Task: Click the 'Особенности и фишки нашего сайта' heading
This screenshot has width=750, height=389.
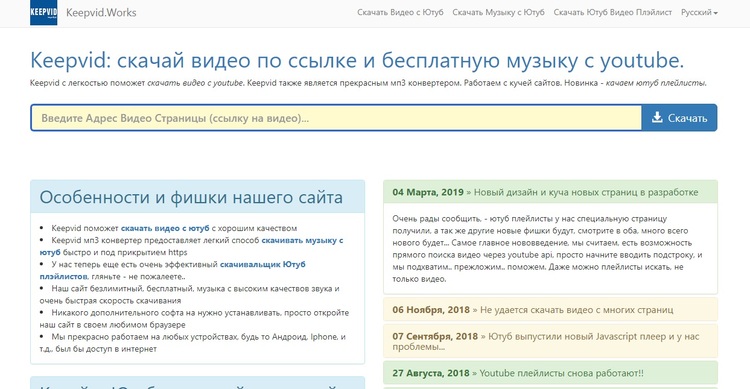Action: (191, 197)
